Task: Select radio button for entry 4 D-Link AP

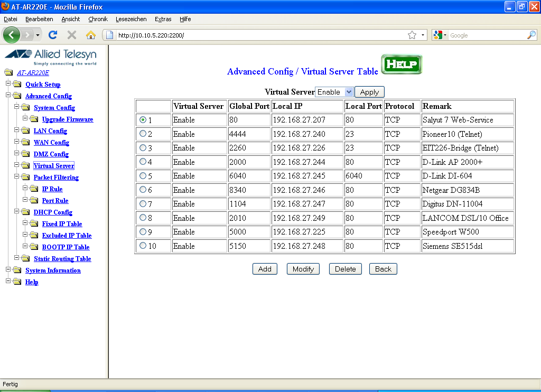Action: point(143,161)
